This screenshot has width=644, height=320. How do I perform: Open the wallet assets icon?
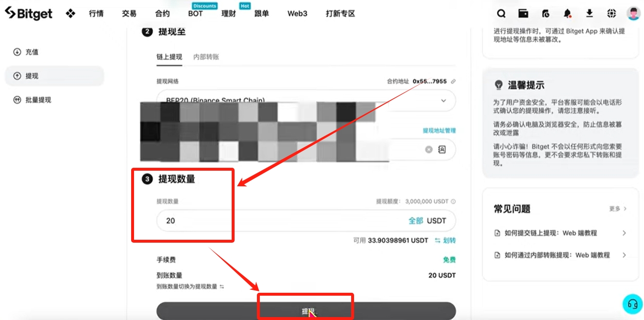[x=523, y=13]
